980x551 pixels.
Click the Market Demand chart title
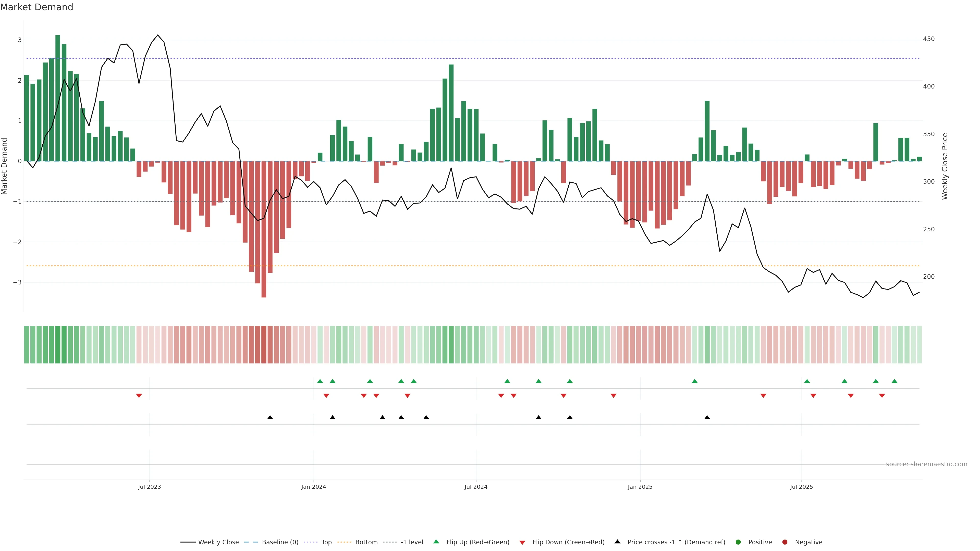36,7
